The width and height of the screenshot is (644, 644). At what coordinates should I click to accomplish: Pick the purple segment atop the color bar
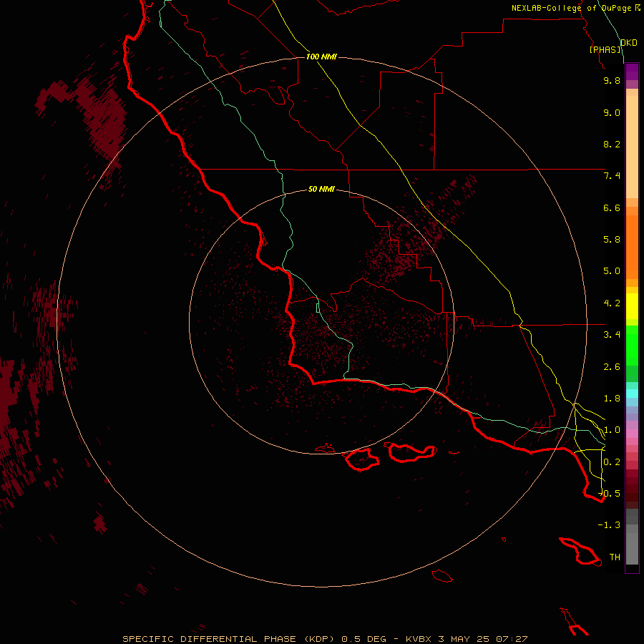[x=632, y=72]
